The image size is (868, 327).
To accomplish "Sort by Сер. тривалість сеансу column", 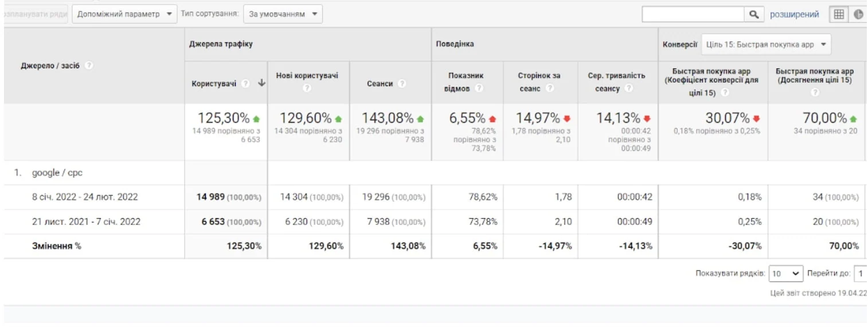I will click(x=616, y=81).
